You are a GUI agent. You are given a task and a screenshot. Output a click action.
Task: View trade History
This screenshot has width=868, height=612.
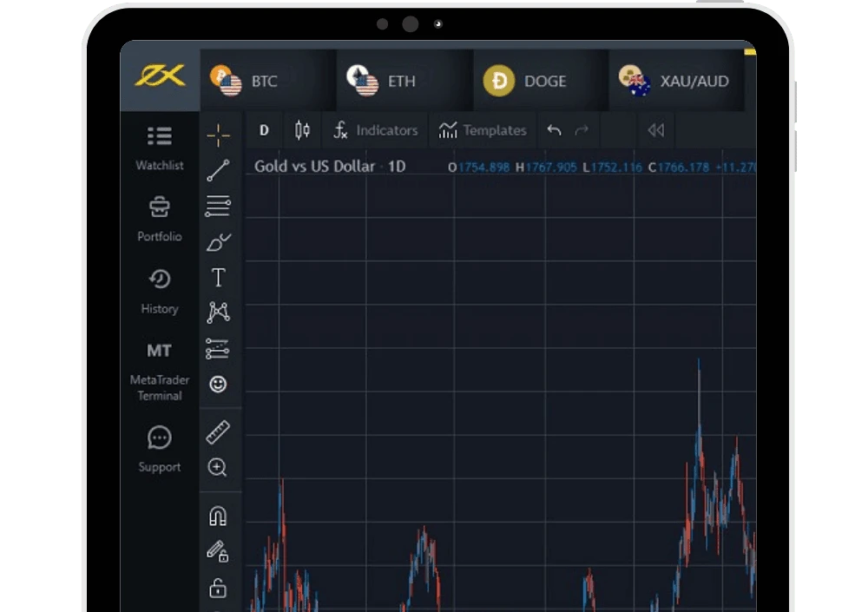160,292
